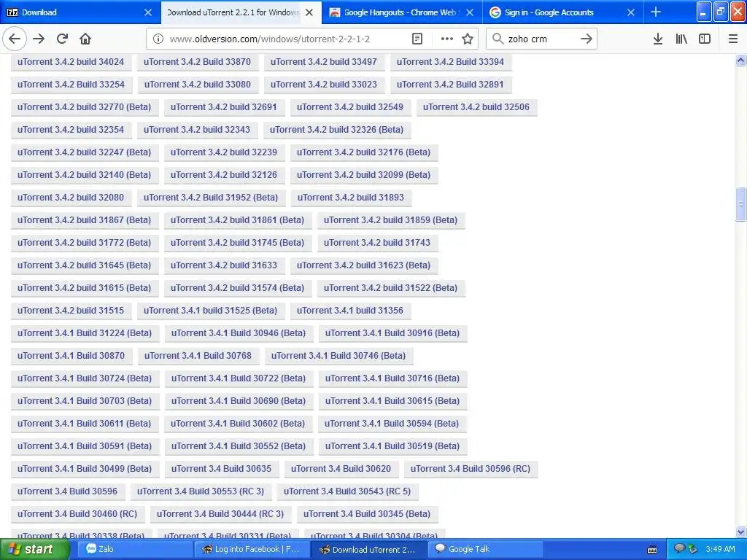Close the Download uTorrent 2.2.1 tab

(309, 12)
